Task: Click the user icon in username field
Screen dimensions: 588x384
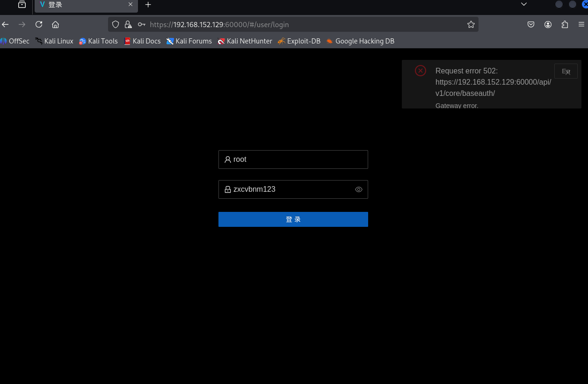Action: pyautogui.click(x=228, y=159)
